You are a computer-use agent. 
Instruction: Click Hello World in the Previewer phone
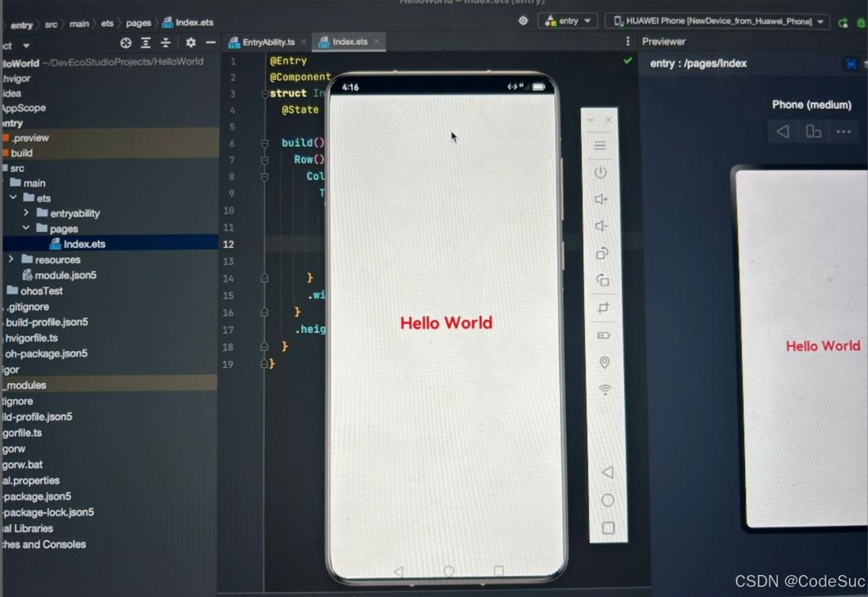[x=823, y=346]
